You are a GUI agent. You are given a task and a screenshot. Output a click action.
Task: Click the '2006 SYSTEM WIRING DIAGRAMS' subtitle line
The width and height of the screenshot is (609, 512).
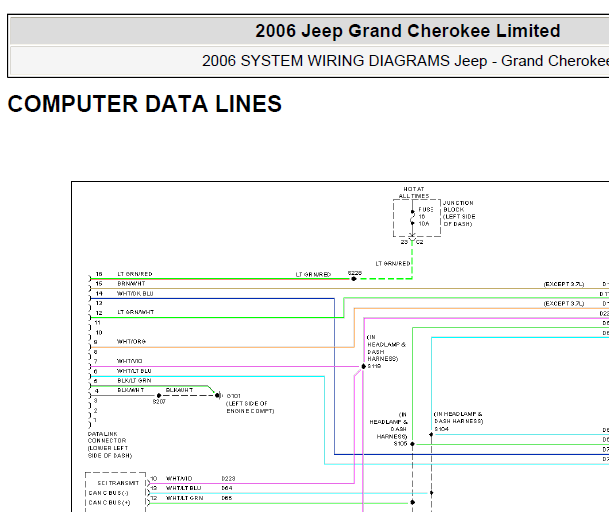405,61
